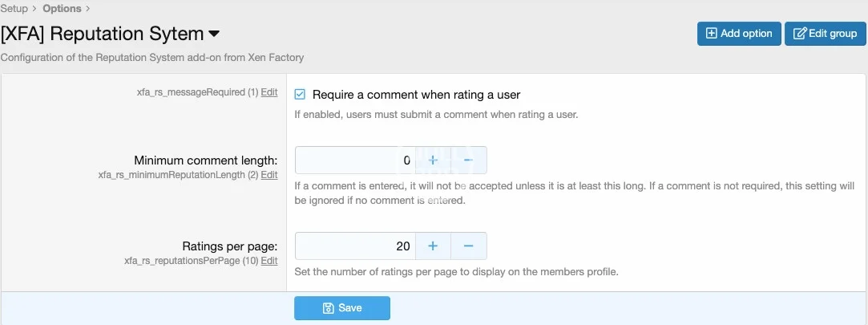Edit the xfa_rs_minimumReputationLength option
868x325 pixels.
[269, 175]
